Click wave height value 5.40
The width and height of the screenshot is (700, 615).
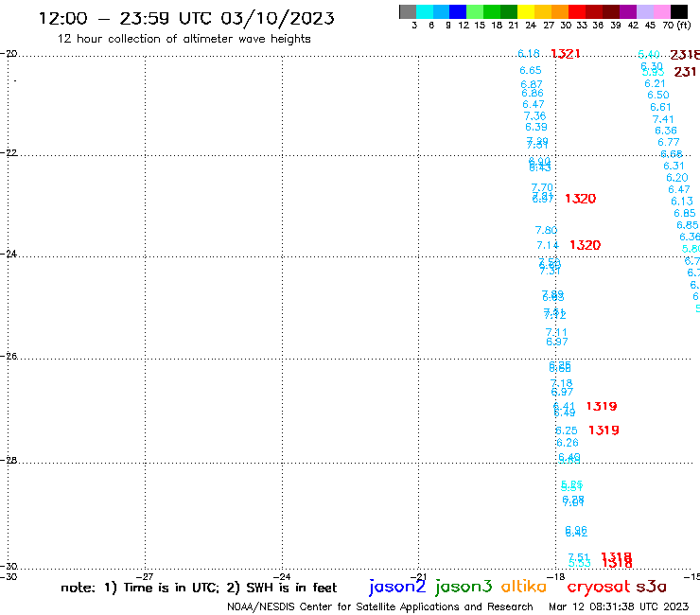(x=649, y=55)
